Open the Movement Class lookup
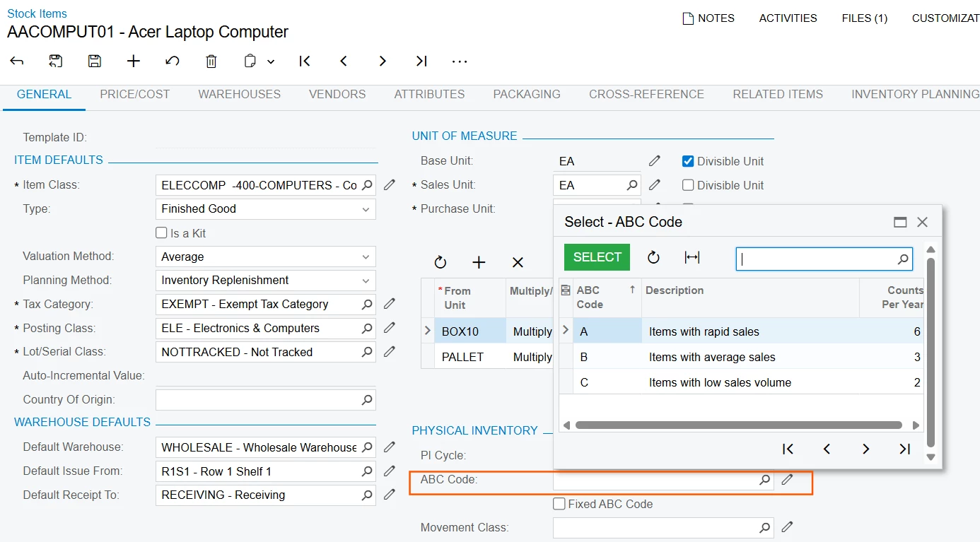Screen dimensions: 980x542 coord(764,527)
